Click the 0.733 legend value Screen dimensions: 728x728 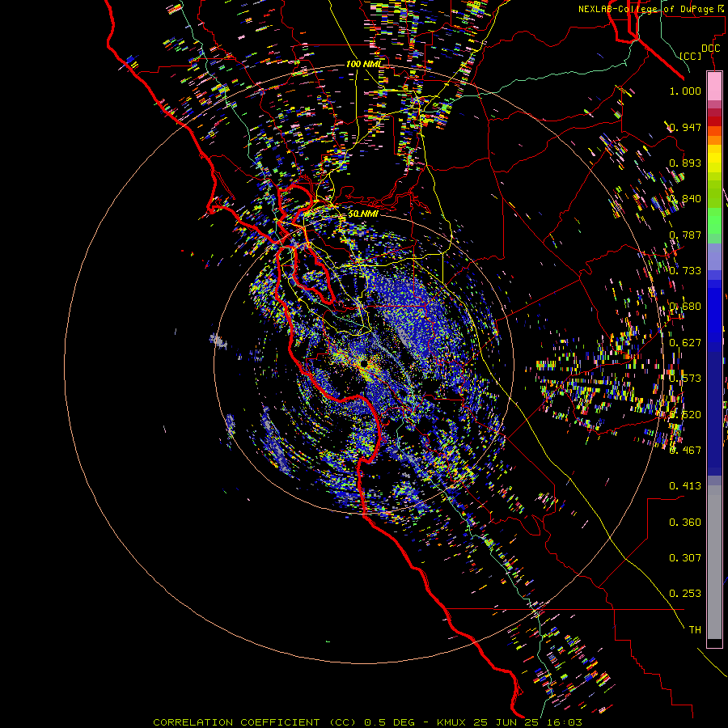coord(685,271)
